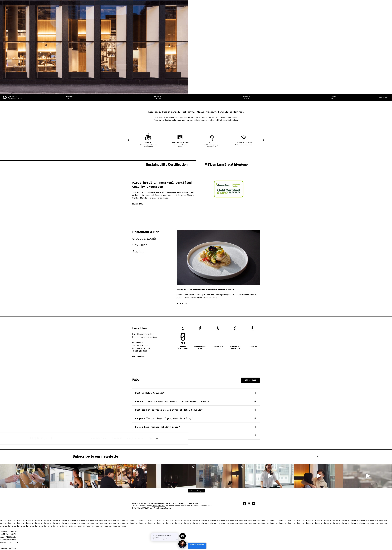Screen dimensions: 392x550
Task: Click the Read Reviews button
Action: tap(384, 97)
